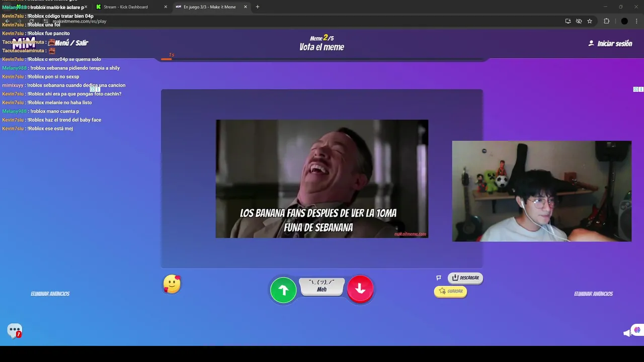Open the browser extensions puzzle icon
The width and height of the screenshot is (644, 362).
[x=607, y=21]
